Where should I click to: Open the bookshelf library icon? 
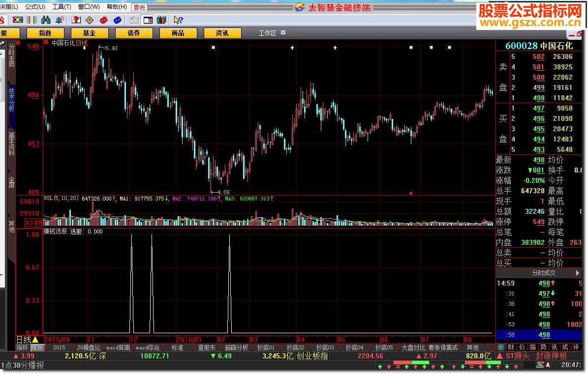click(161, 20)
